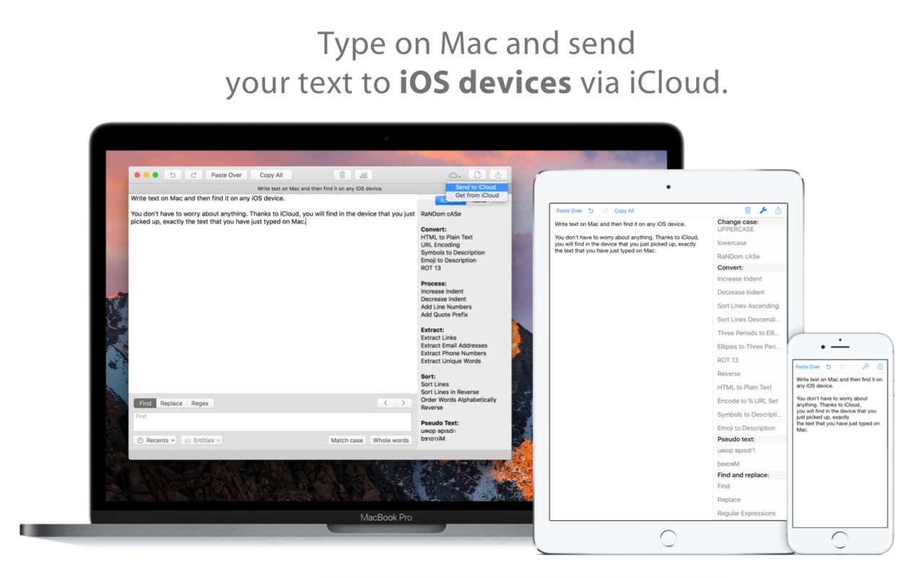Open the Entities dropdown
This screenshot has height=578, width=924.
click(x=201, y=440)
